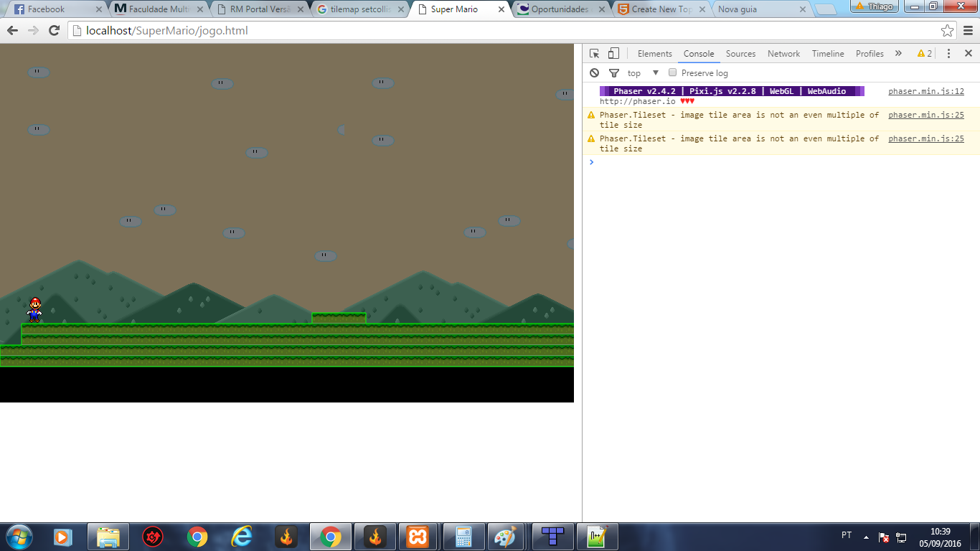
Task: Focus the console input prompt
Action: (x=782, y=162)
